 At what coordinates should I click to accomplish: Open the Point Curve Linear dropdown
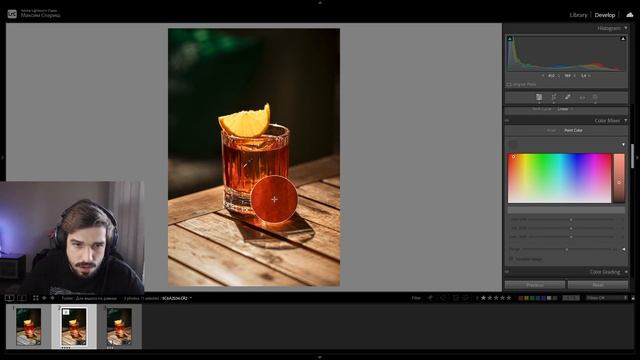pyautogui.click(x=565, y=109)
